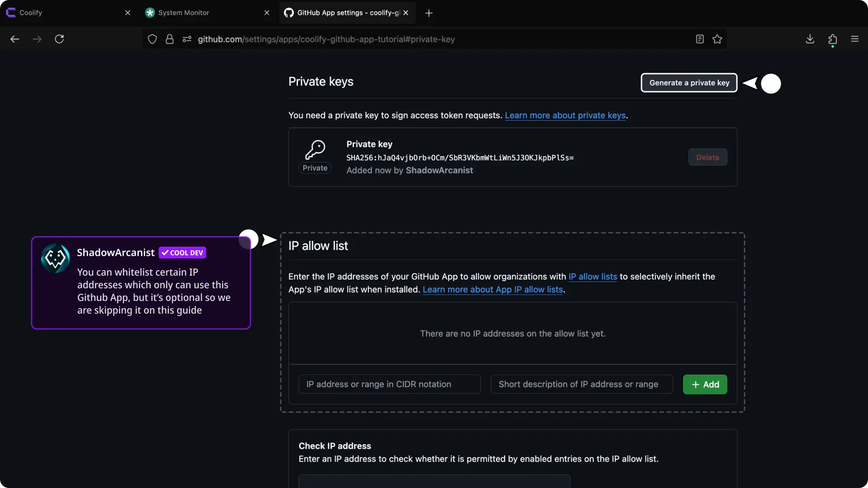
Task: Open the shield tracking protection icon
Action: [152, 39]
